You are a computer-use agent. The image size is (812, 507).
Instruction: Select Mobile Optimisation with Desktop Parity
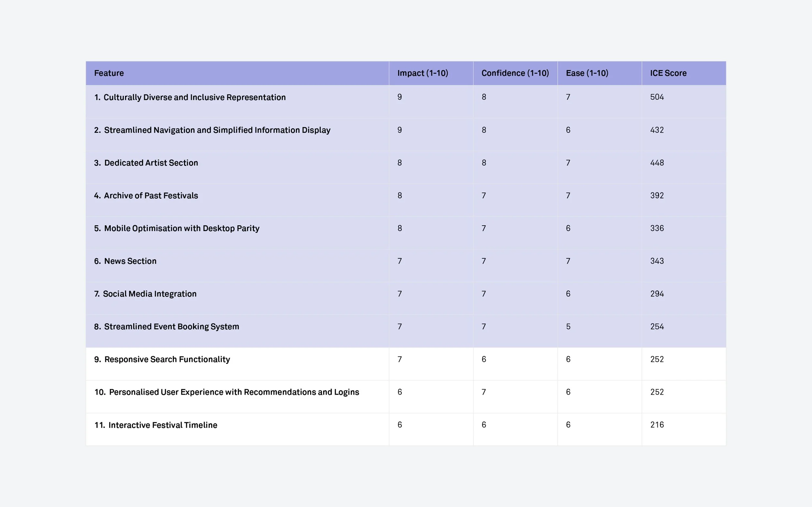[182, 229]
